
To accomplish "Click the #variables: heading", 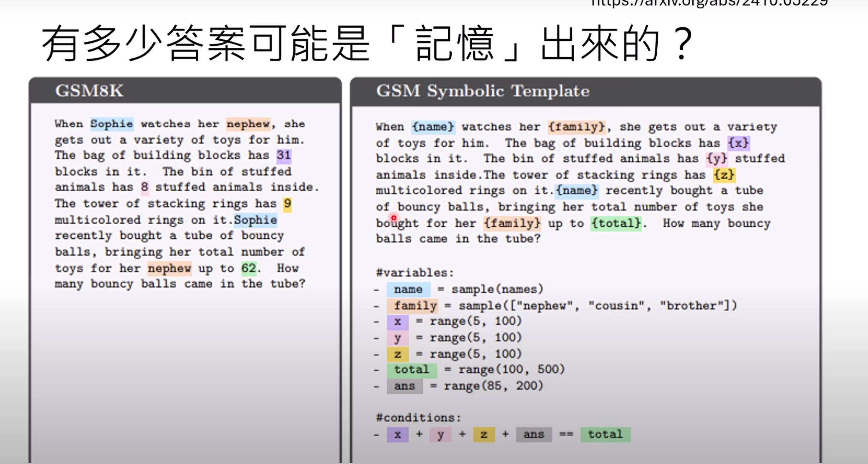I will 415,273.
